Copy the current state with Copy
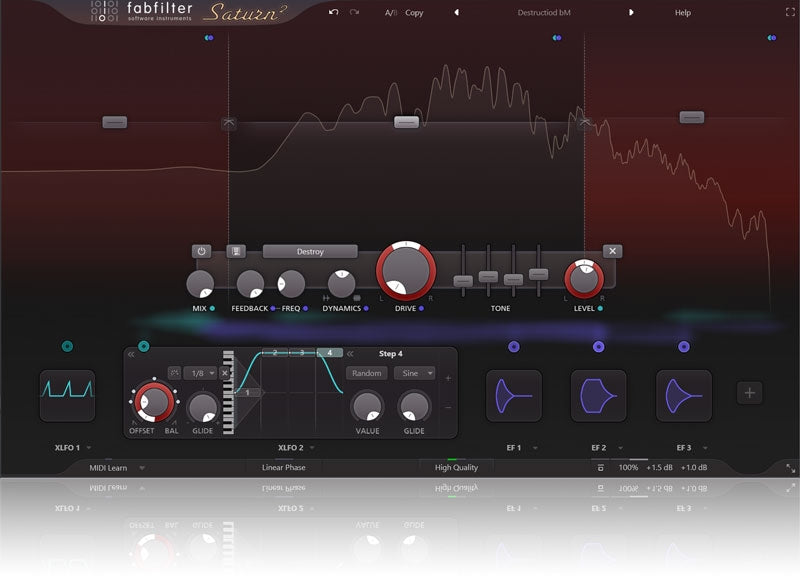 point(414,13)
